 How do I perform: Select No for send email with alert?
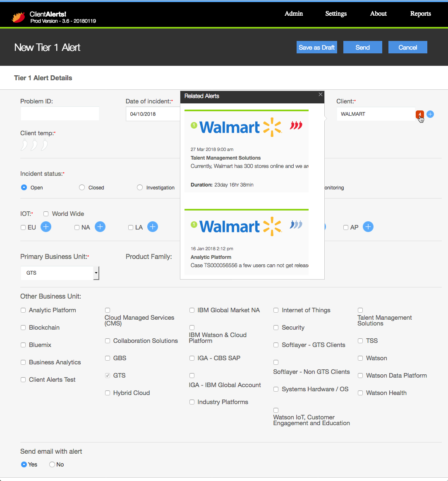pyautogui.click(x=52, y=464)
